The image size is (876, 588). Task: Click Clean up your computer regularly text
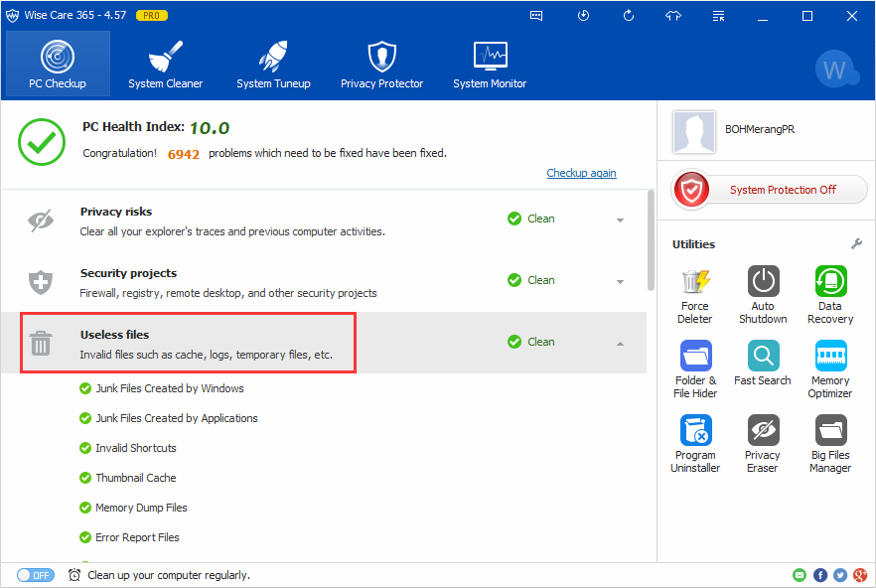[169, 575]
